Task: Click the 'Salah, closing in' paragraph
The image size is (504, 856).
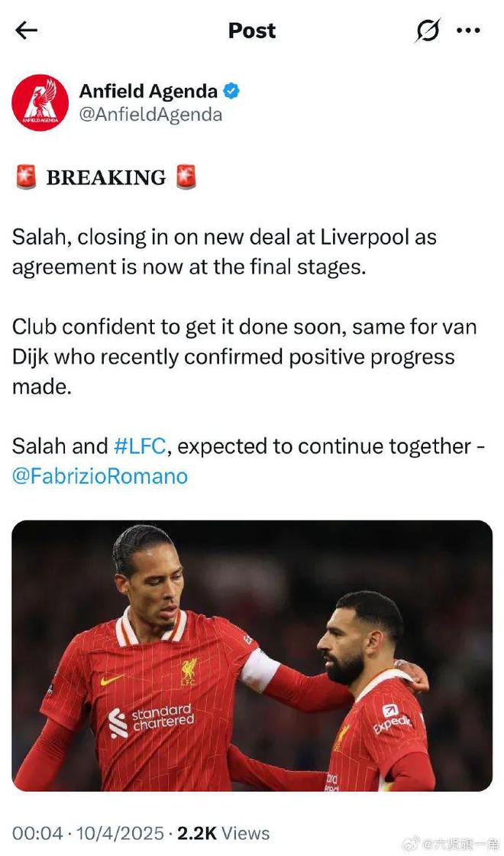Action: pyautogui.click(x=225, y=252)
